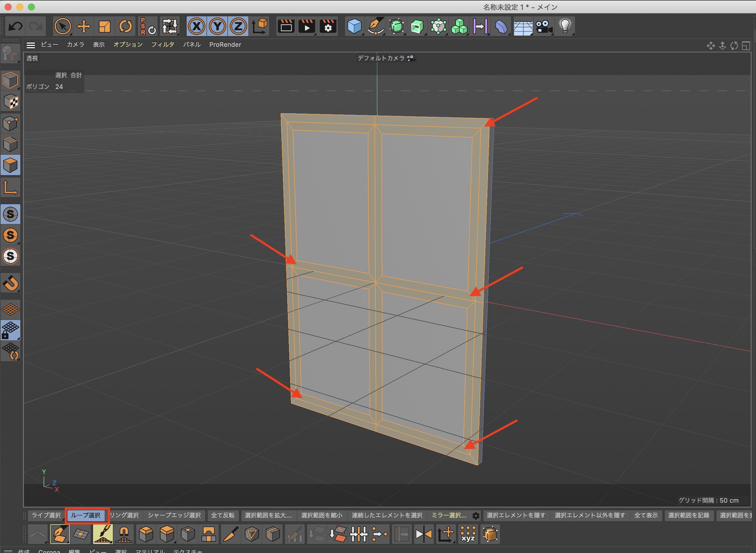The height and width of the screenshot is (553, 756).
Task: Click the Render Settings clapperboard icon
Action: tap(328, 26)
